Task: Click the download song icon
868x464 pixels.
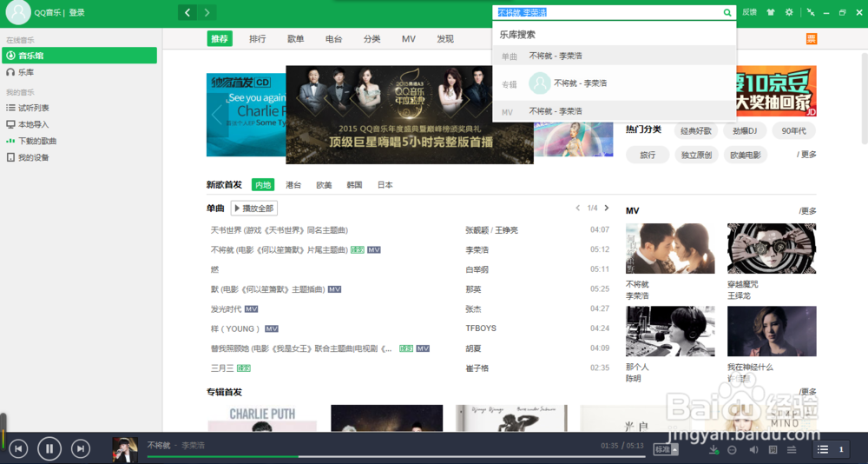Action: point(714,449)
